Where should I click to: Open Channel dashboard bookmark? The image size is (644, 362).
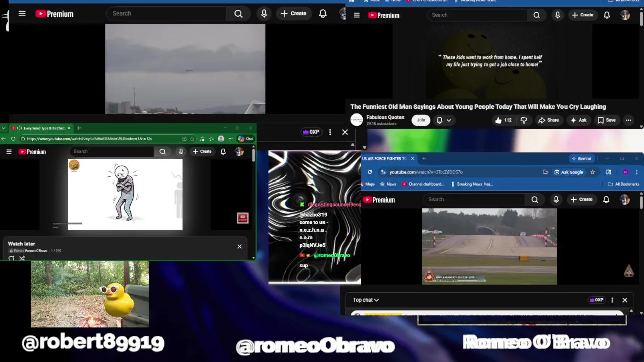click(423, 184)
